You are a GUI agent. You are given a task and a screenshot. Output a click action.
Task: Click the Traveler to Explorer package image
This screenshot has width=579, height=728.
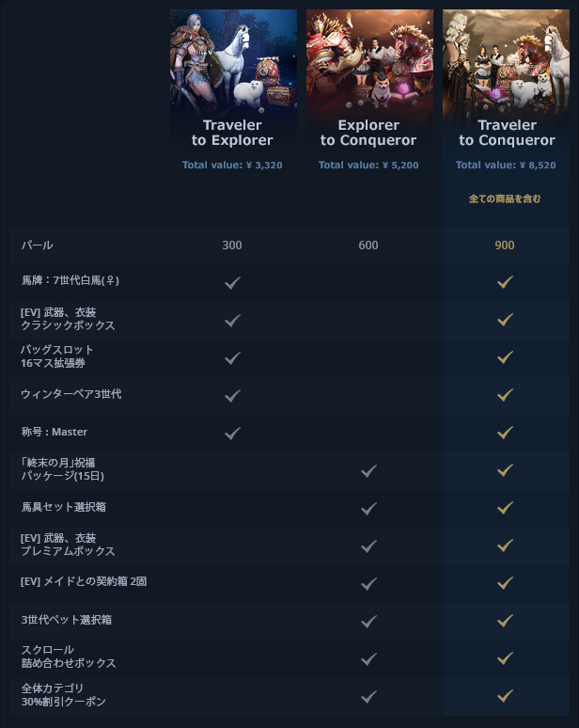233,63
